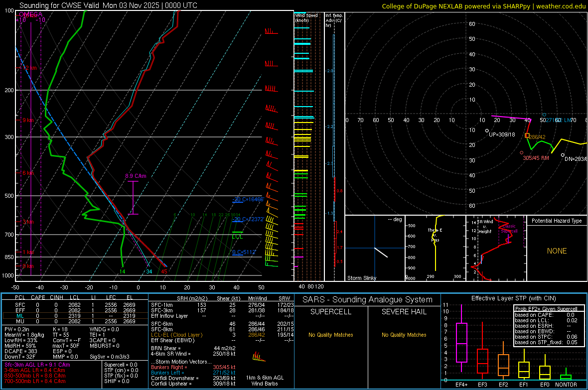This screenshot has height=390, width=588.
Task: Click the SHIP = 0.0 value
Action: coord(117,381)
